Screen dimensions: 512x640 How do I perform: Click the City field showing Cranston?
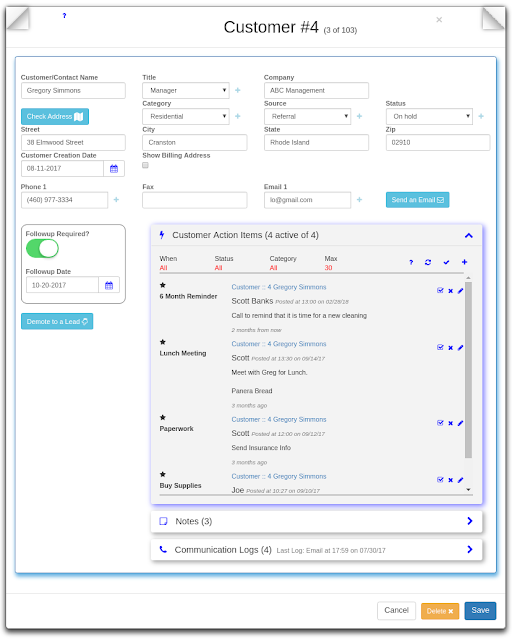(x=195, y=142)
